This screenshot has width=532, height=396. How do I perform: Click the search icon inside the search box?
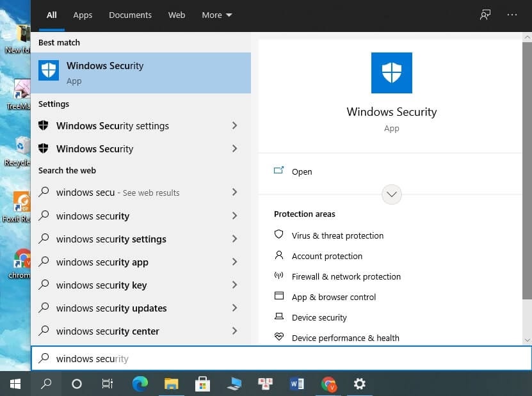pos(44,358)
